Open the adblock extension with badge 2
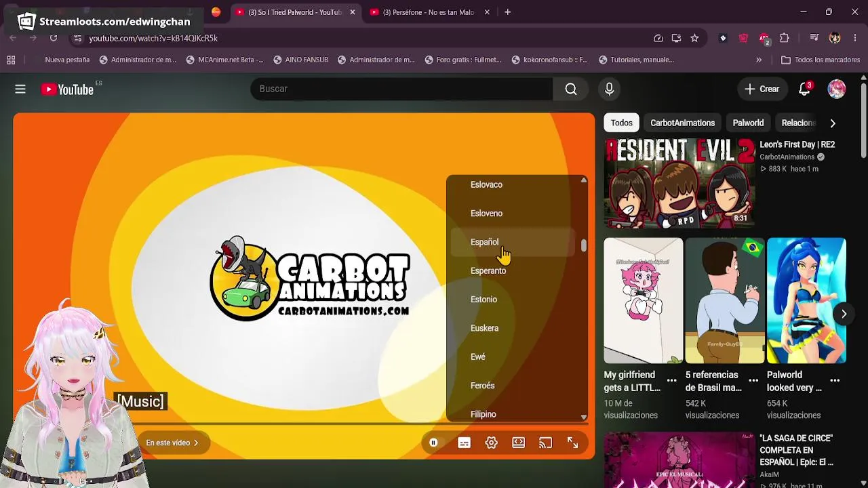This screenshot has height=488, width=868. (764, 39)
